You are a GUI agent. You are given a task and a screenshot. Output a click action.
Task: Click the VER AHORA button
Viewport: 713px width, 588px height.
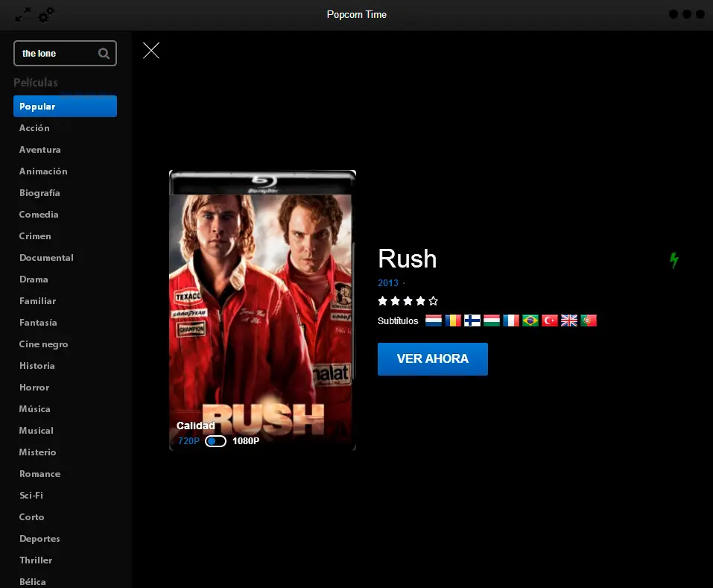432,358
